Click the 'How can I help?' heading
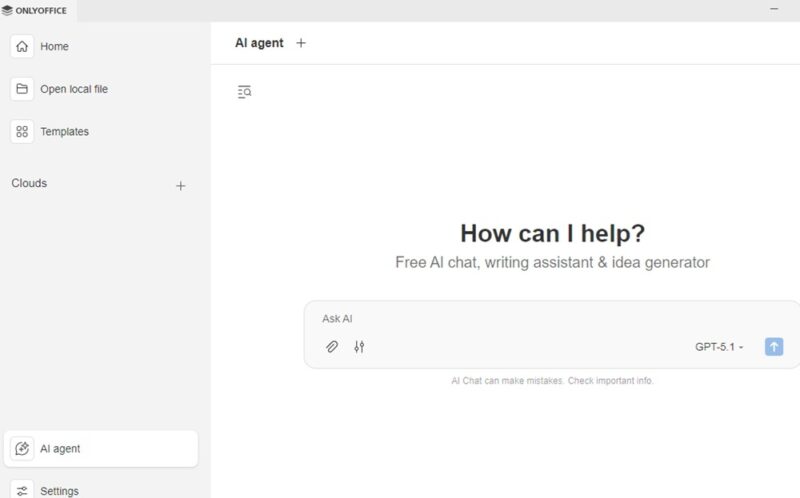The image size is (800, 498). (x=553, y=234)
